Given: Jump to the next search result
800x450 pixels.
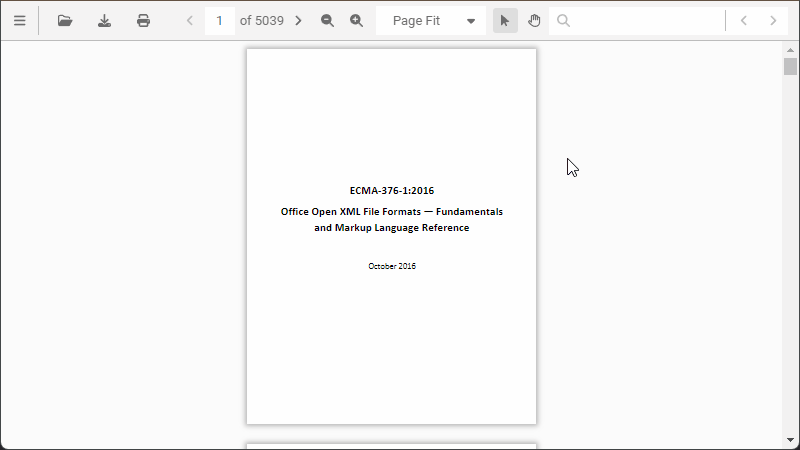Looking at the screenshot, I should pos(773,21).
